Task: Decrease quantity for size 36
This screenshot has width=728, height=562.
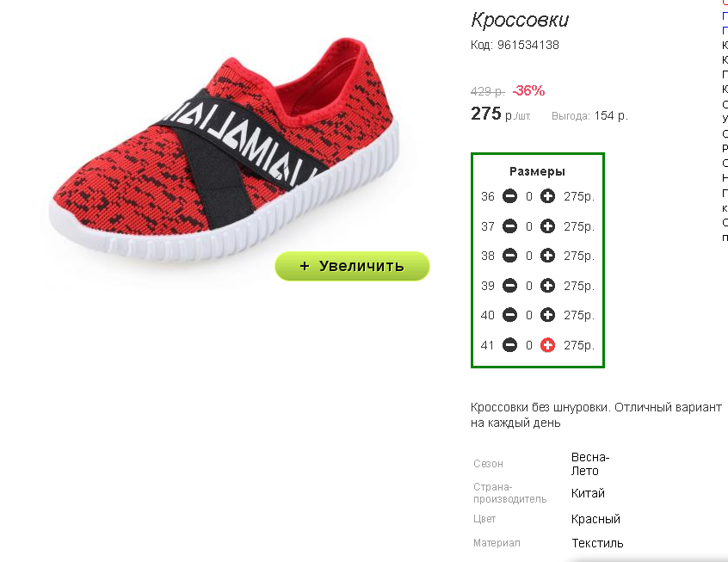Action: [509, 196]
